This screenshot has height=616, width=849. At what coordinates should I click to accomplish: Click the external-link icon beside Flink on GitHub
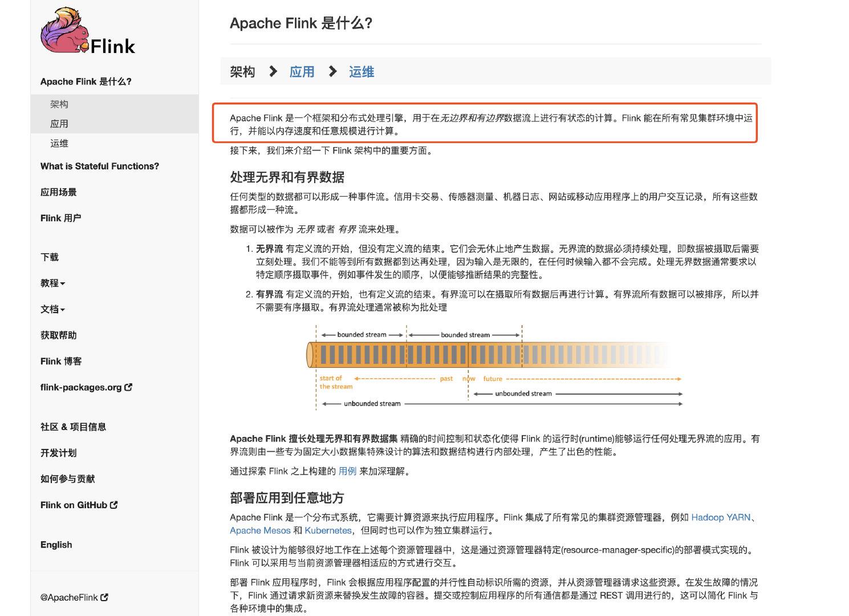[x=113, y=505]
